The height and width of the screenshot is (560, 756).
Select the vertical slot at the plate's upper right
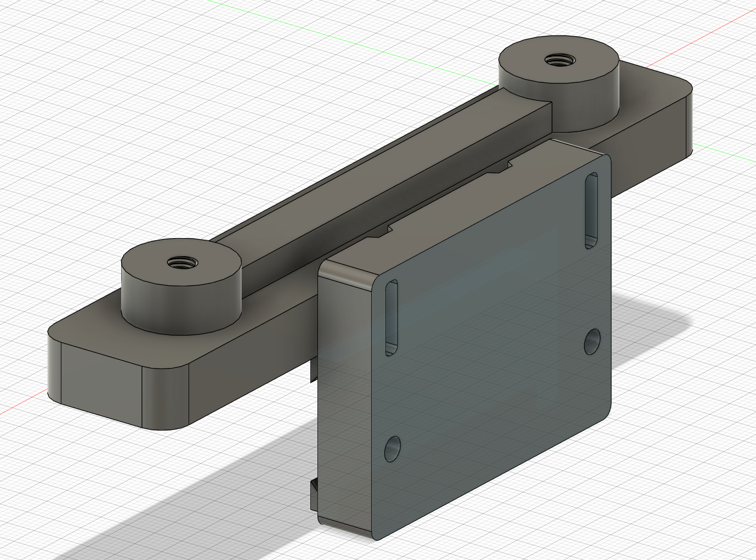pyautogui.click(x=592, y=210)
